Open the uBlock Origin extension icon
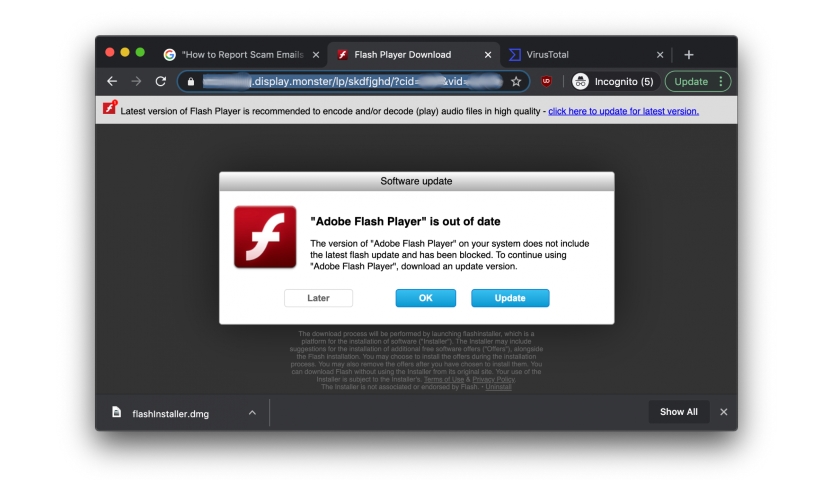The height and width of the screenshot is (480, 840). 546,81
